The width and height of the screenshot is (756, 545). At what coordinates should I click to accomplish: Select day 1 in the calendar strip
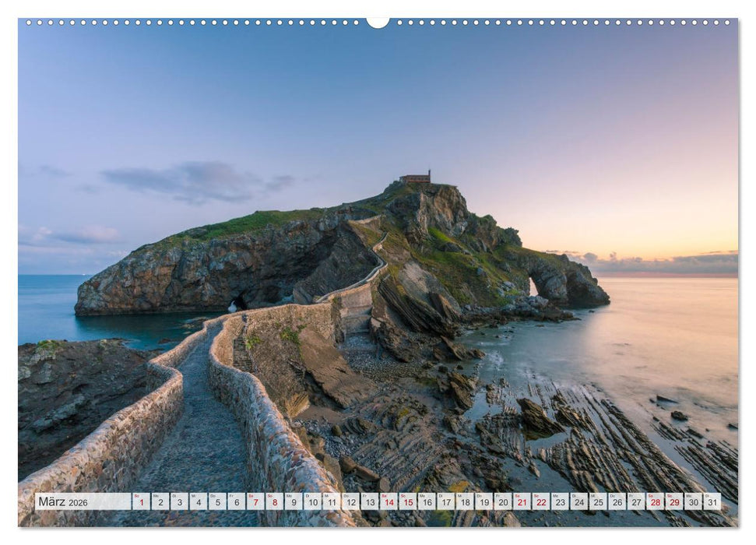pos(141,502)
